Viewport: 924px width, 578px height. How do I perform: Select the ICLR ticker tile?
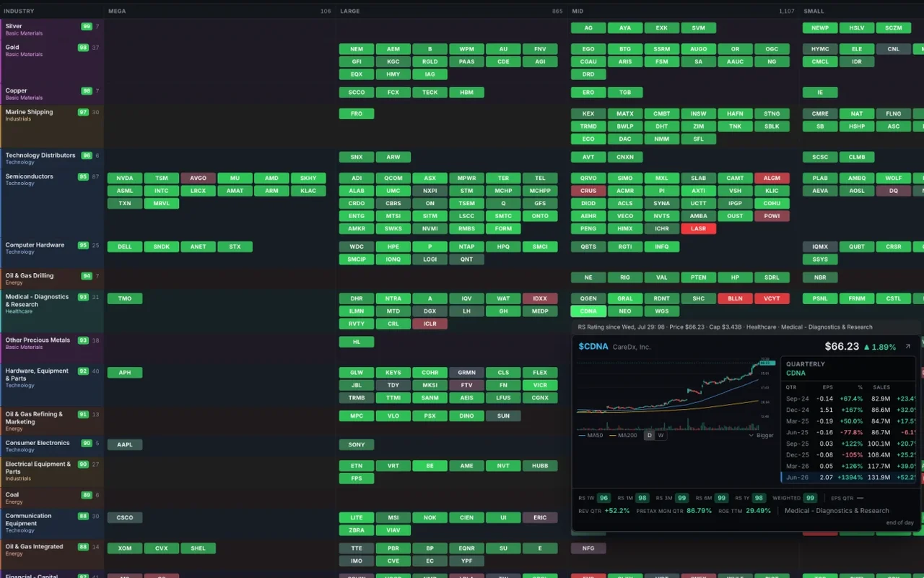430,324
